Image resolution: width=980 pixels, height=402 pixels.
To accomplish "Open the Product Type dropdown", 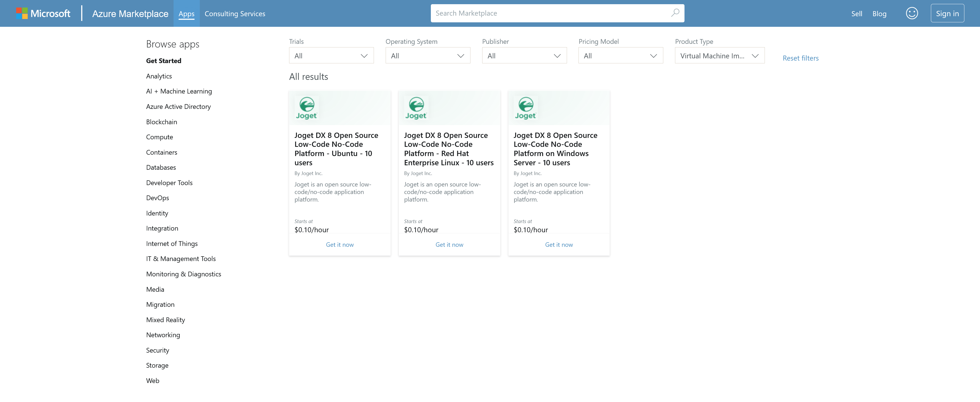I will coord(719,56).
